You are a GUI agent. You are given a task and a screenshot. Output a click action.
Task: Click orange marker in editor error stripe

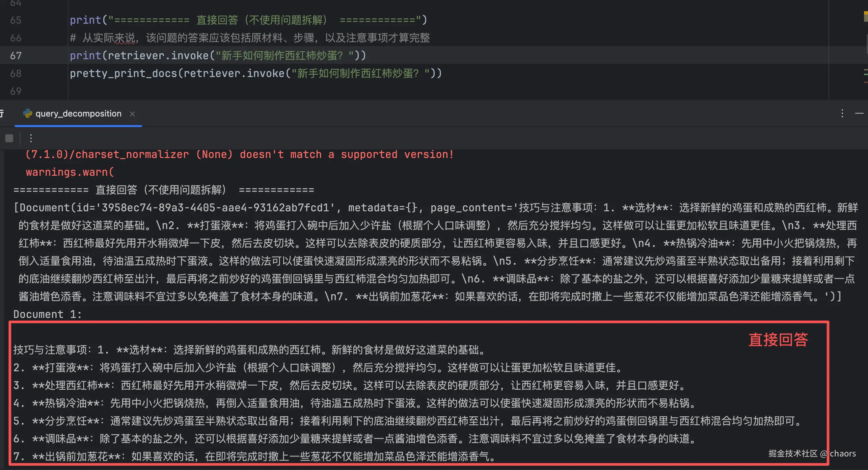coord(866,82)
